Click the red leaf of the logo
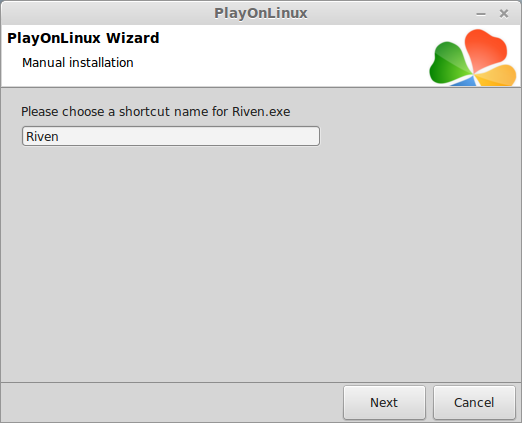This screenshot has height=423, width=522. click(x=485, y=48)
